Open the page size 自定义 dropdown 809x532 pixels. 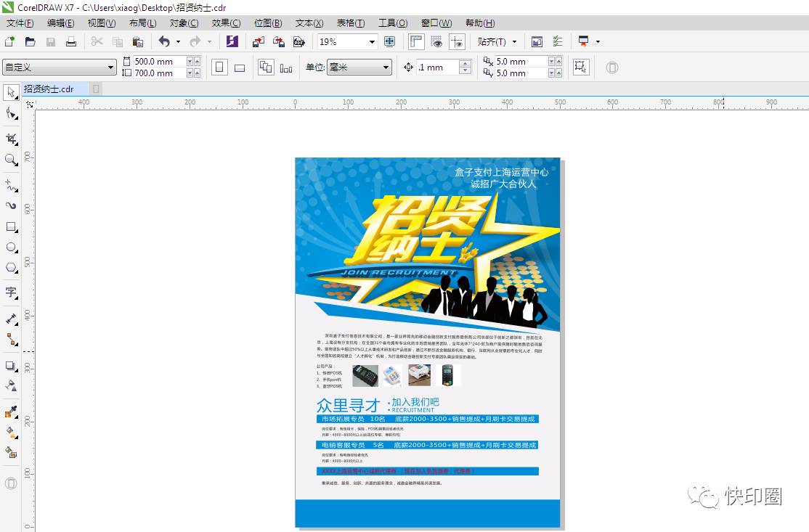111,67
